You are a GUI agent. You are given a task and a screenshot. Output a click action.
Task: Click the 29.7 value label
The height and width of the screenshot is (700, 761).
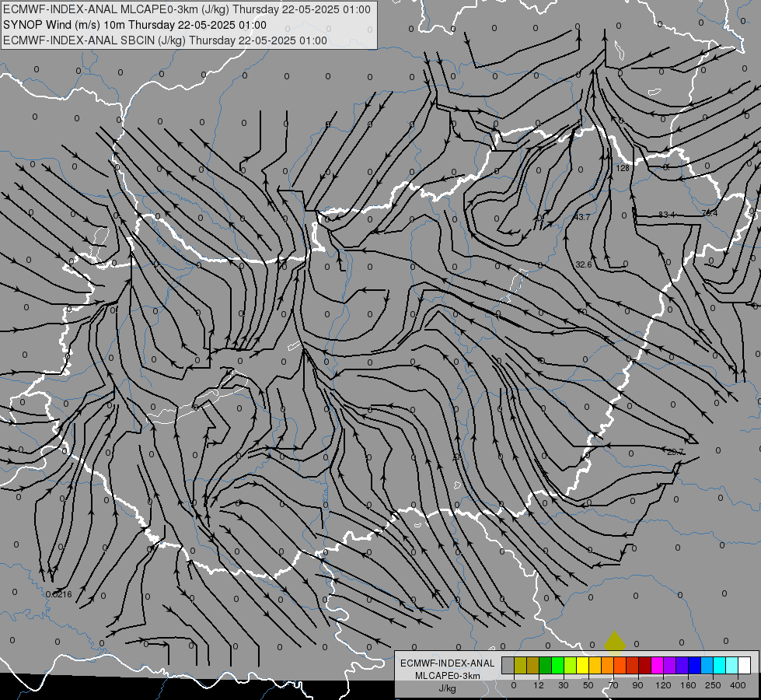coord(675,452)
